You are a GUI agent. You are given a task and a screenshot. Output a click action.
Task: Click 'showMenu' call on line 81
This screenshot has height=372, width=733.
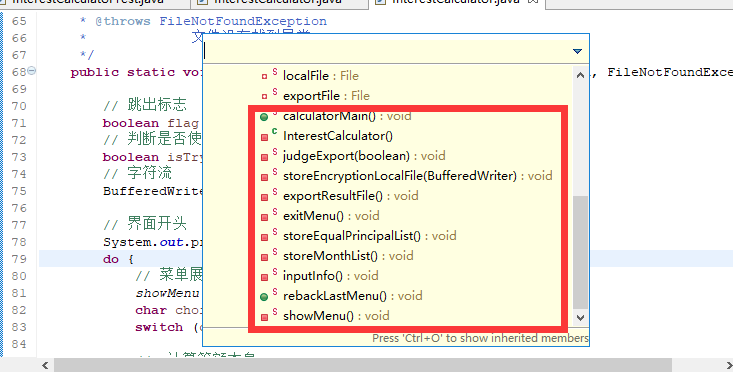(x=167, y=293)
